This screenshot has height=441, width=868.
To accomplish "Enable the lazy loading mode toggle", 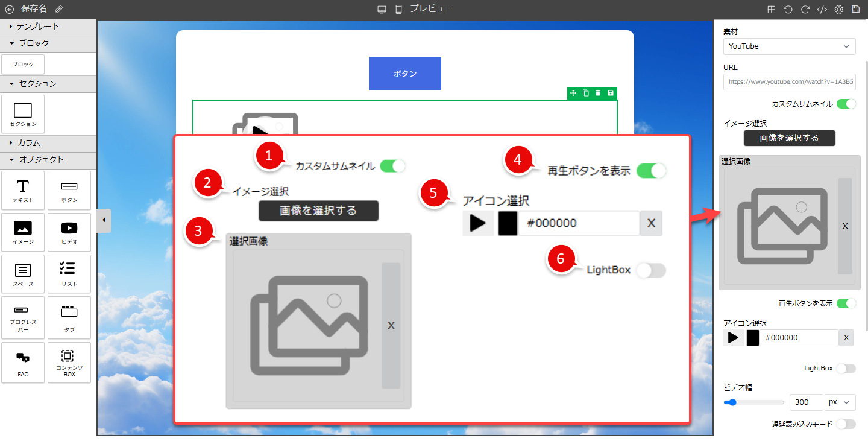I will coord(846,424).
